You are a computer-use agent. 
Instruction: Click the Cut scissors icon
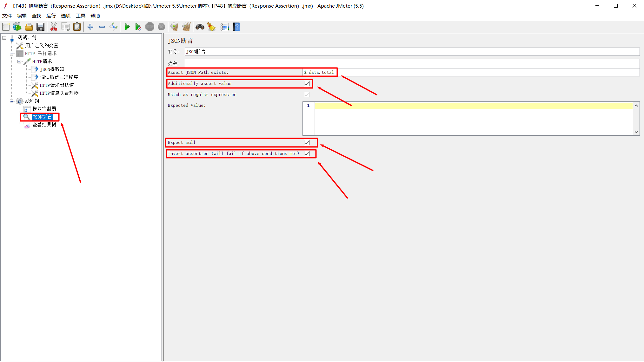tap(54, 27)
